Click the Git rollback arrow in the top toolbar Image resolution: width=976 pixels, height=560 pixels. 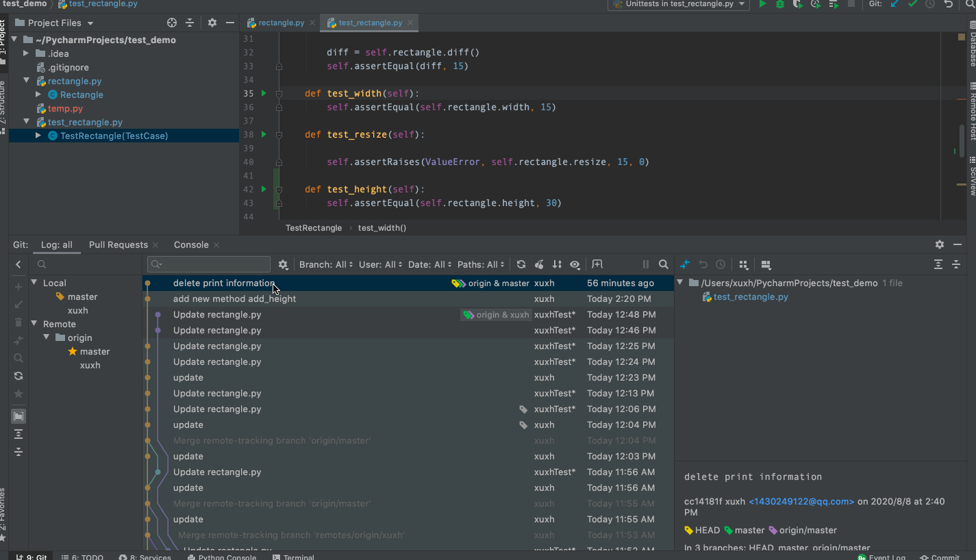click(949, 4)
